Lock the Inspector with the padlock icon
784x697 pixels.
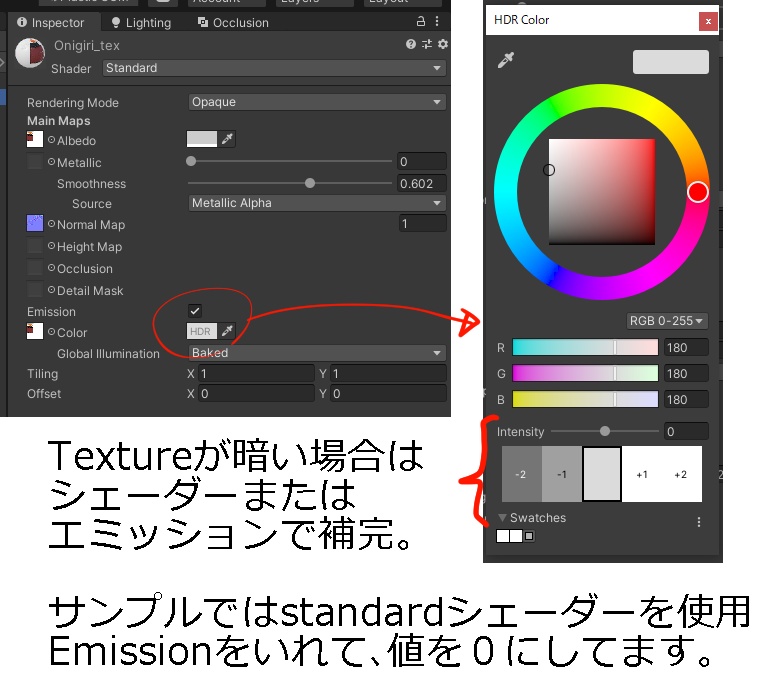(421, 21)
